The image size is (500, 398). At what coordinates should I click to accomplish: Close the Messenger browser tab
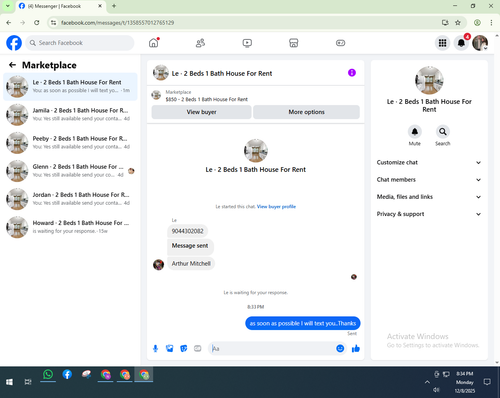pos(100,6)
